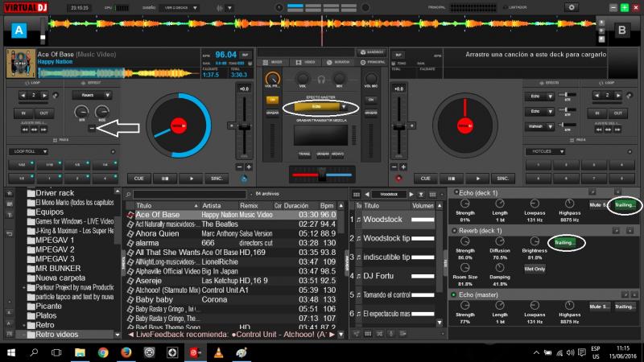Open VLC media player from taskbar
644x362 pixels.
tap(218, 352)
